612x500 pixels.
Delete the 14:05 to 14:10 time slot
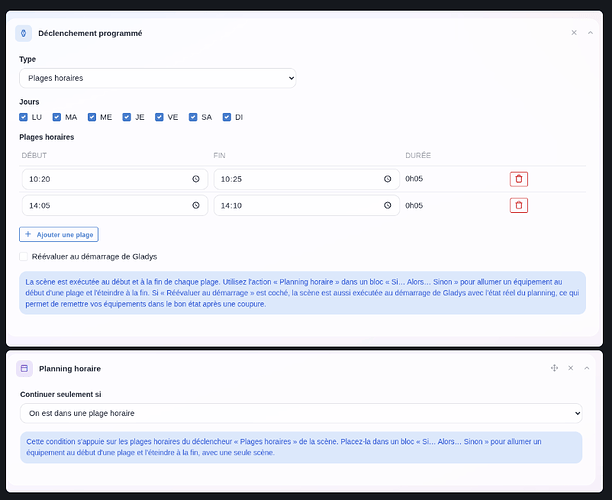519,205
